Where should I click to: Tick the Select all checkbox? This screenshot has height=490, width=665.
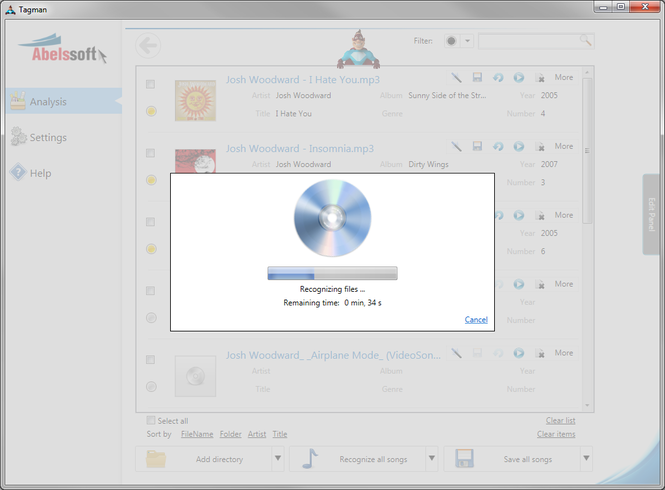tap(151, 420)
